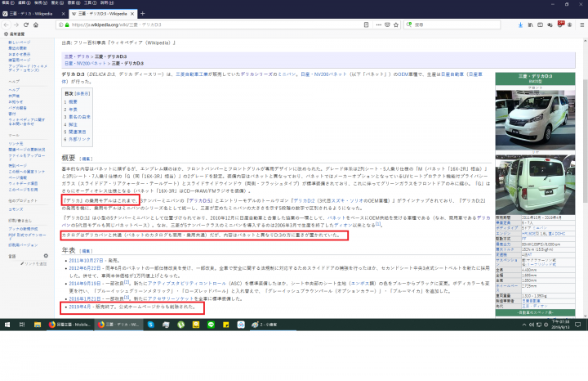The image size is (588, 381).
Task: Open the page actions three-dots menu
Action: (x=379, y=25)
